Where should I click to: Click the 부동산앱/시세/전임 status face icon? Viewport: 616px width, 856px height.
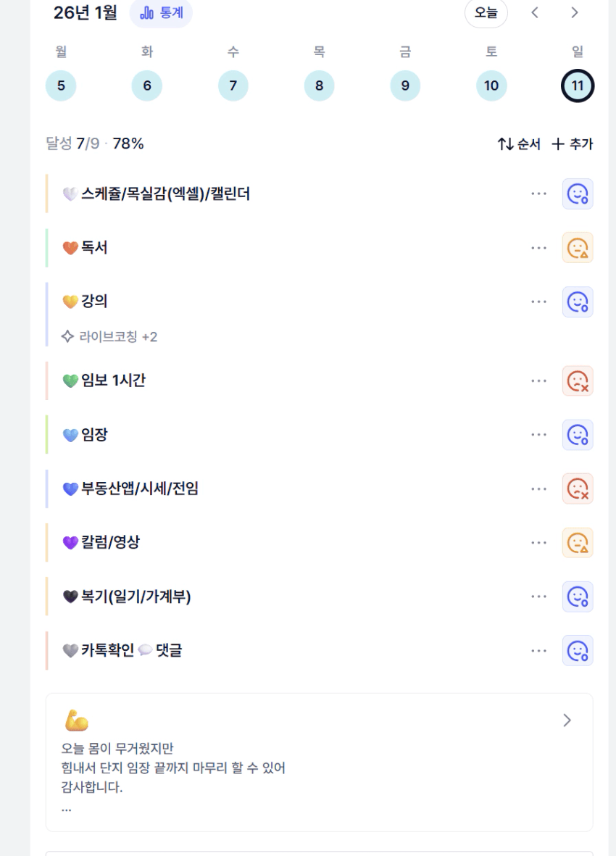[x=578, y=489]
